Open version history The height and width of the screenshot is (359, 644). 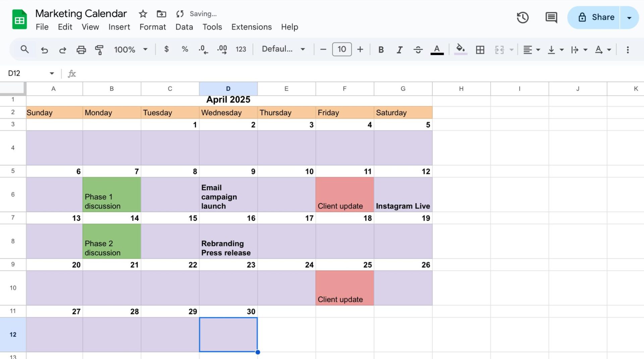[522, 17]
